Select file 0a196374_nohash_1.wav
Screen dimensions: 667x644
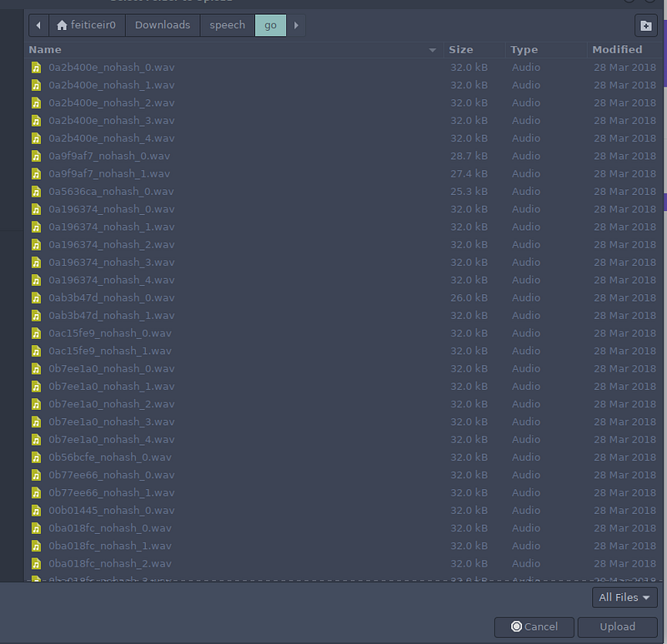point(344,227)
